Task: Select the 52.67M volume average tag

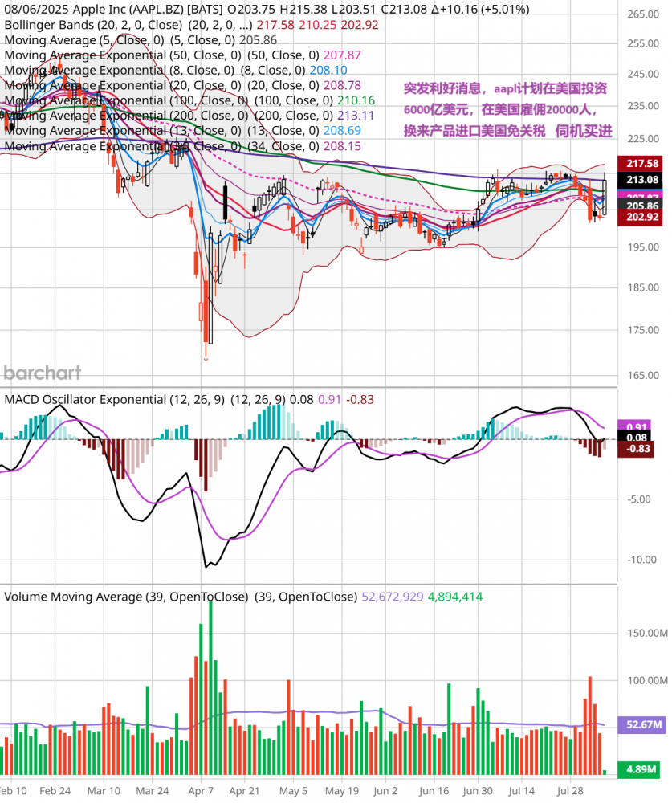Action: click(643, 724)
